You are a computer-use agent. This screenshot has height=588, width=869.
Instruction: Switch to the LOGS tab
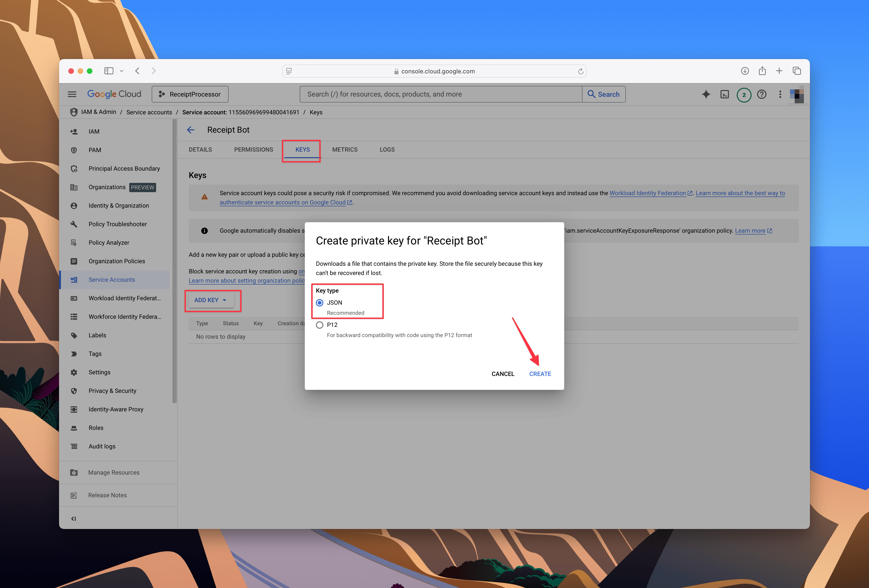pos(387,150)
